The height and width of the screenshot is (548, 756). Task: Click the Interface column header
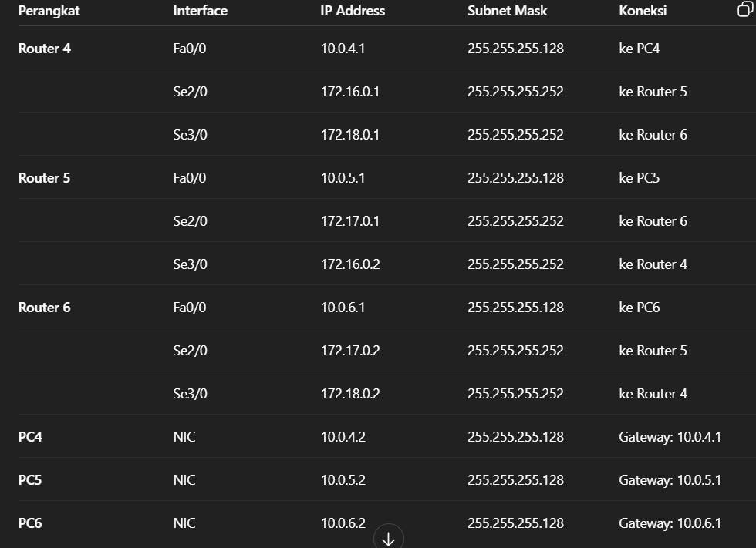(x=200, y=11)
